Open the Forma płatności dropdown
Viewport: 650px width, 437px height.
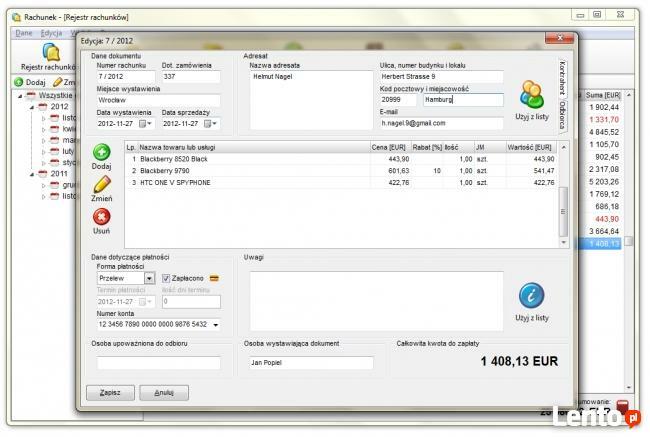150,278
